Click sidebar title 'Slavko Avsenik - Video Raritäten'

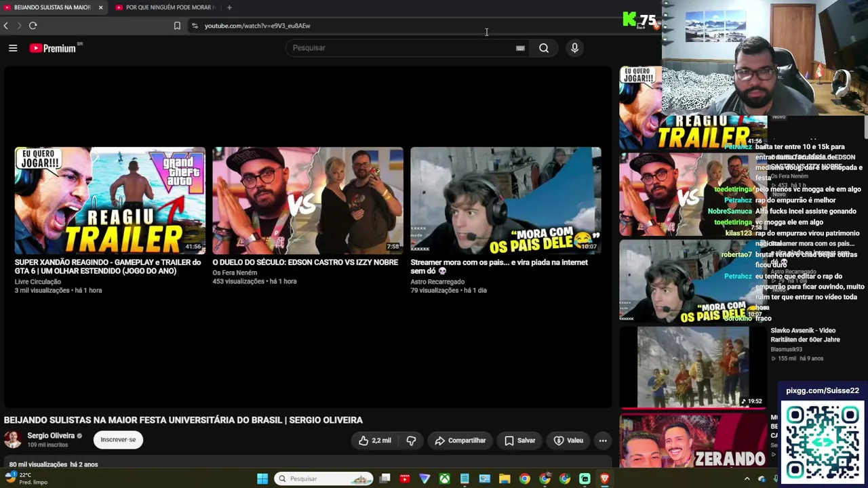point(805,335)
